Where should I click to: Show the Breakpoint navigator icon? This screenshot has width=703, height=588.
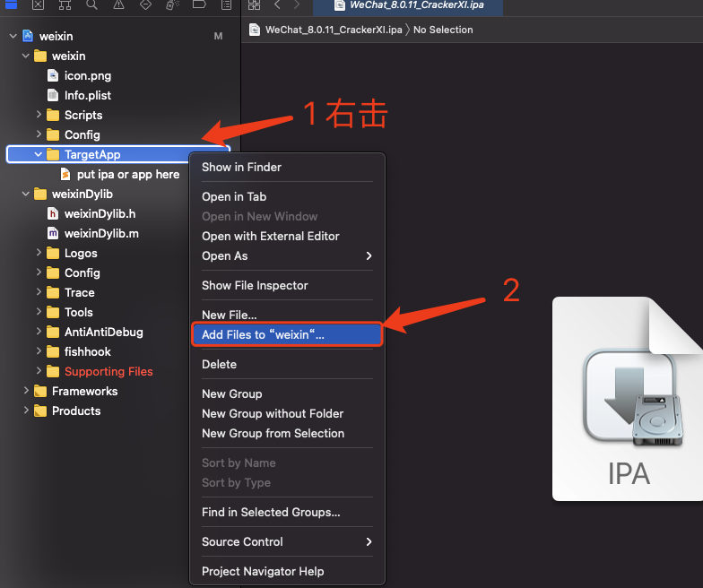pos(200,4)
